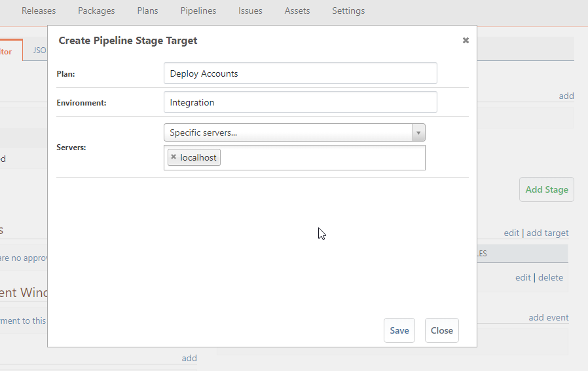
Task: Click the delete link for target
Action: click(x=550, y=277)
